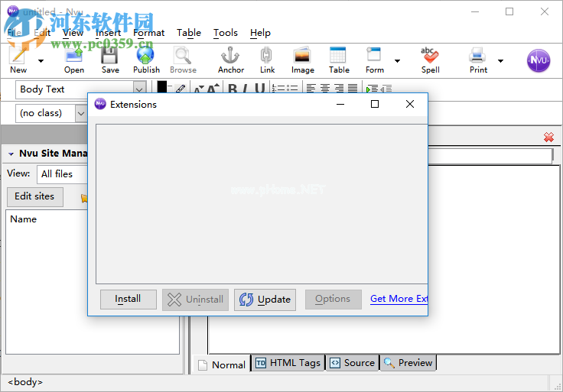Click the New page toolbar icon
Screen dimensions: 563x392
coord(18,59)
